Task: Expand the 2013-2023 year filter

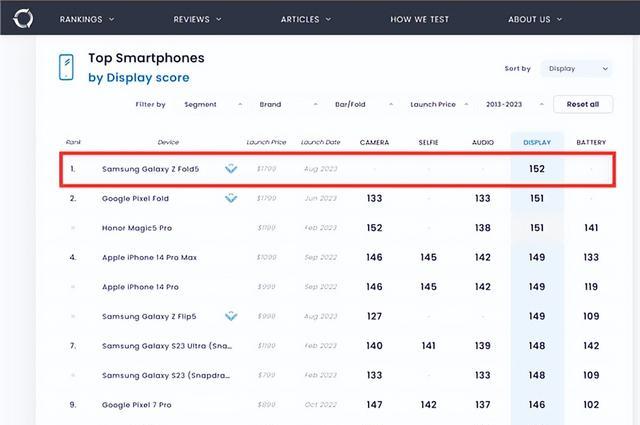Action: 515,105
